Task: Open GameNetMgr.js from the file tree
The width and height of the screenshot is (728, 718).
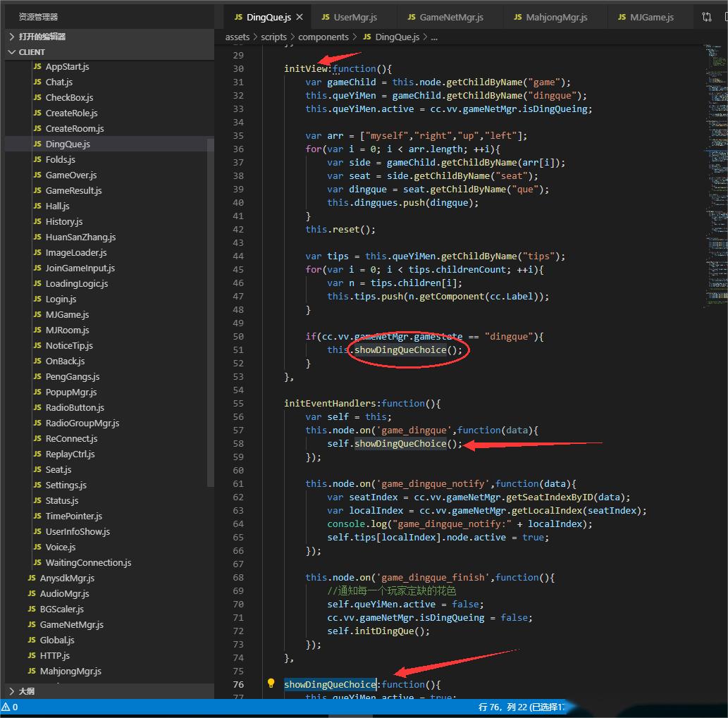Action: pos(71,624)
